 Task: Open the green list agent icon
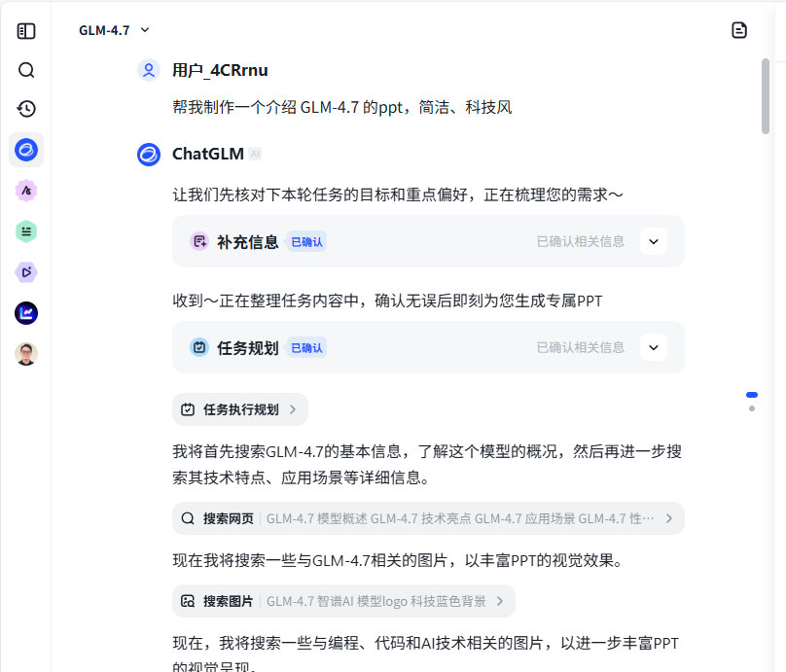pyautogui.click(x=26, y=231)
